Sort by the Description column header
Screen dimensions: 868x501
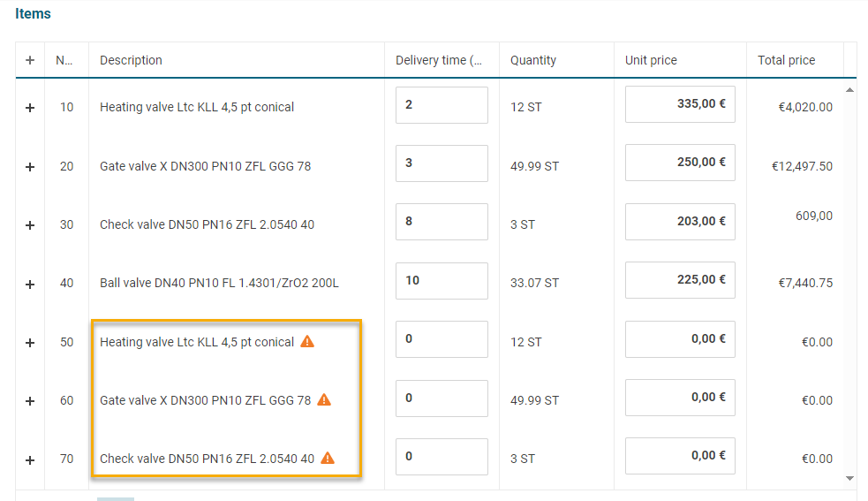[x=132, y=60]
